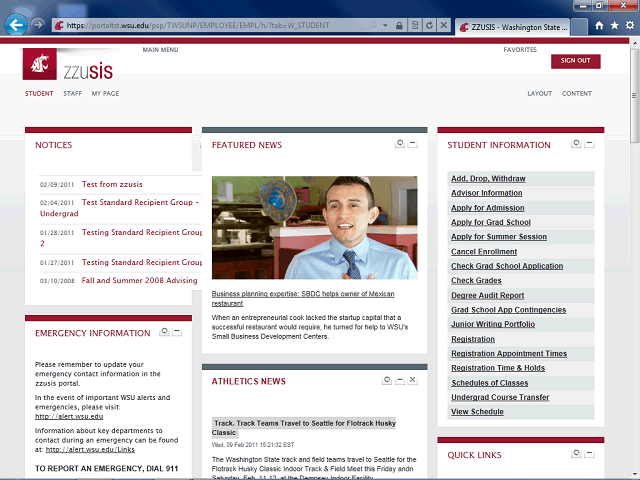This screenshot has width=640, height=480.
Task: Minimize the Student Information pagelet
Action: [589, 144]
